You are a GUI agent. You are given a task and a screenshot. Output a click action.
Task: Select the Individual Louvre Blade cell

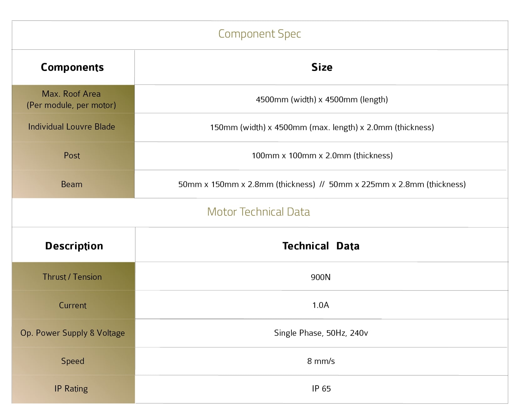point(72,127)
